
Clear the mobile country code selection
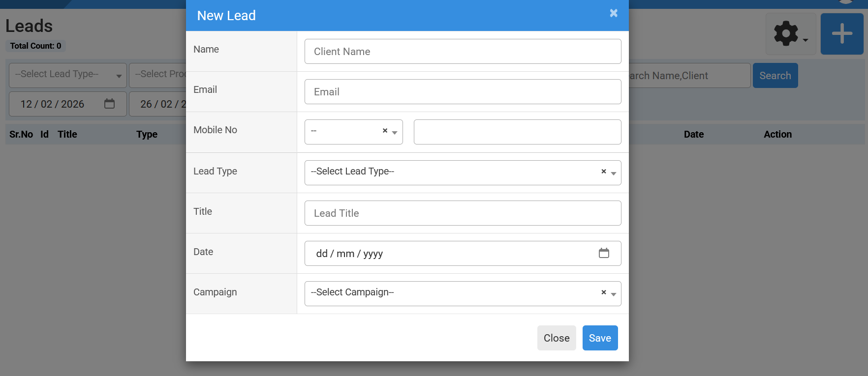(x=385, y=131)
